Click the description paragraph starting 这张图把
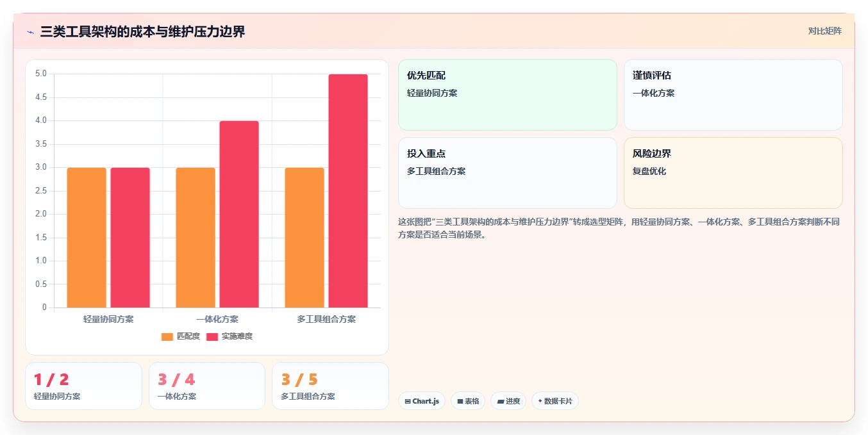 click(619, 228)
